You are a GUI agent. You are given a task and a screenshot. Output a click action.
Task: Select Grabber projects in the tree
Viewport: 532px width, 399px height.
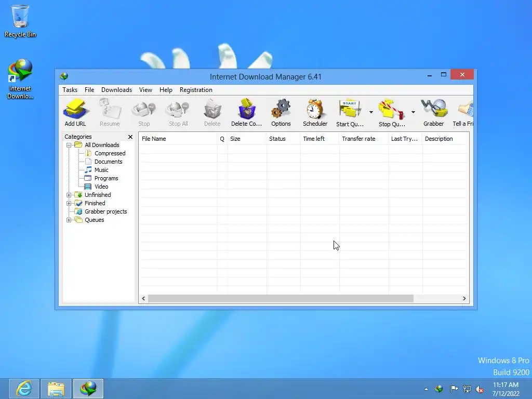click(x=105, y=211)
